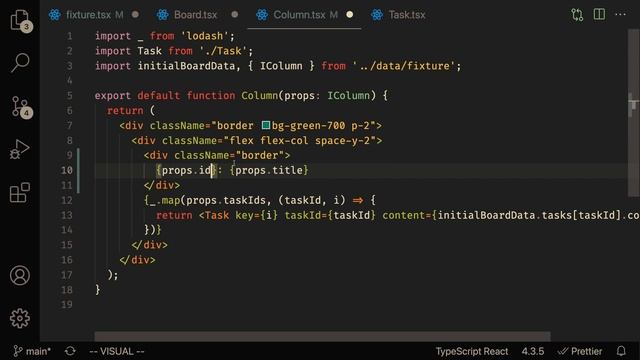This screenshot has height=360, width=640.
Task: Click props.title on line 10
Action: point(269,170)
